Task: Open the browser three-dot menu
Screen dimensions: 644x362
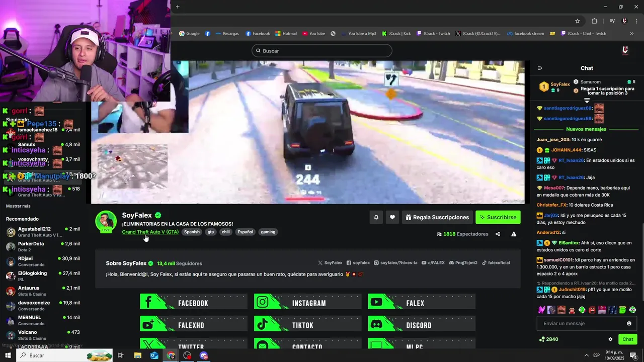Action: [x=637, y=21]
